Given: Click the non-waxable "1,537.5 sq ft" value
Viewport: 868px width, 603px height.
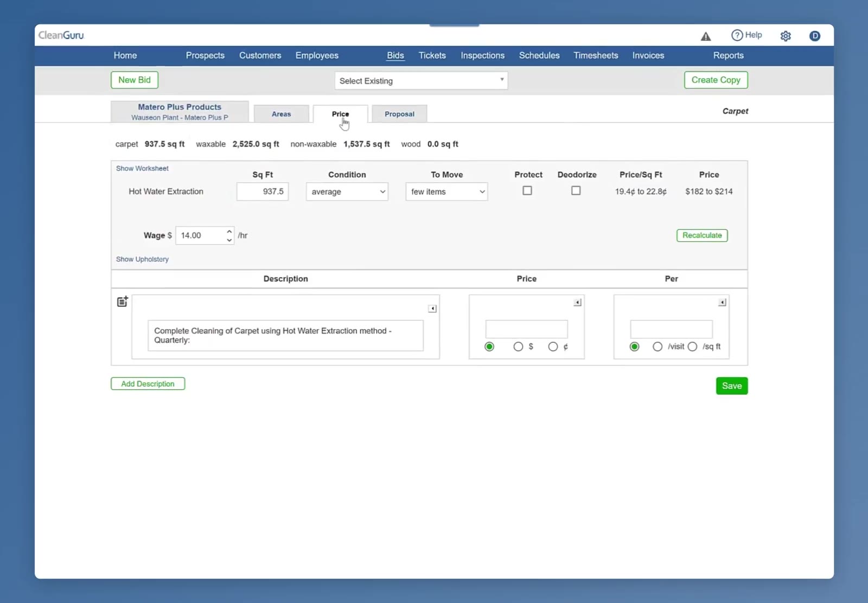Looking at the screenshot, I should 367,144.
